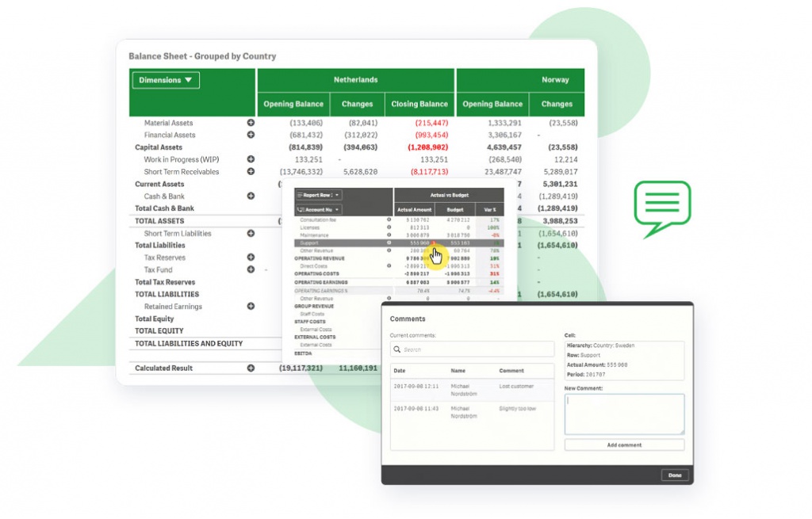This screenshot has height=519, width=812.
Task: Select the highlighted Support row in the report
Action: (x=343, y=243)
